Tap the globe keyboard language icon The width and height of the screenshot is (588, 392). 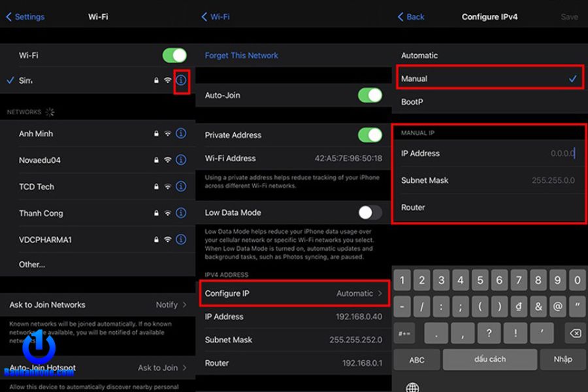(x=412, y=387)
